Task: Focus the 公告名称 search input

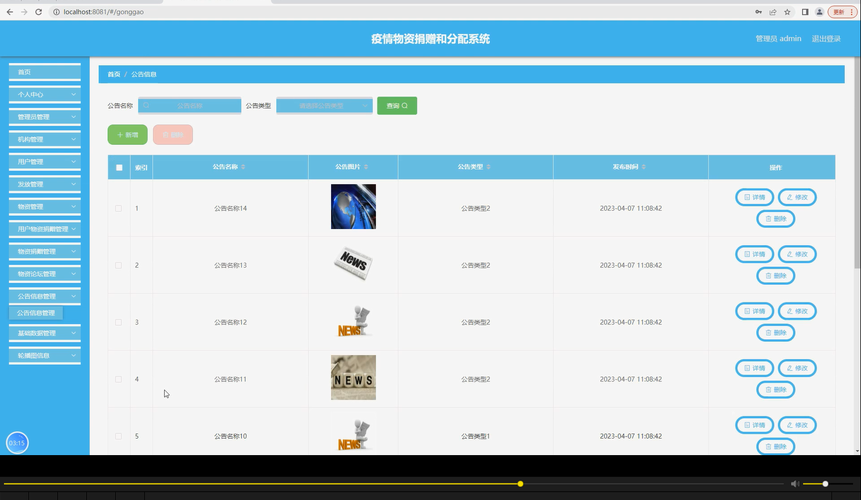Action: [x=189, y=105]
